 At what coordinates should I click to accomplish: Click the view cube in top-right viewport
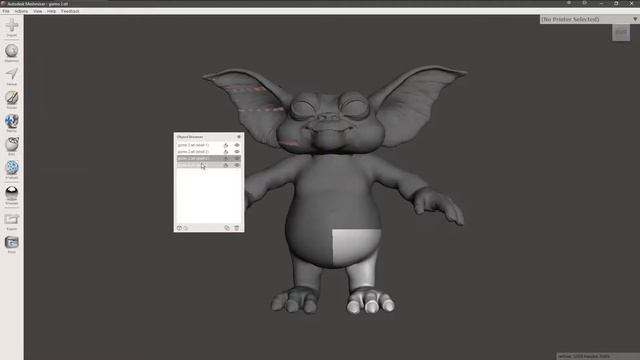tap(621, 33)
